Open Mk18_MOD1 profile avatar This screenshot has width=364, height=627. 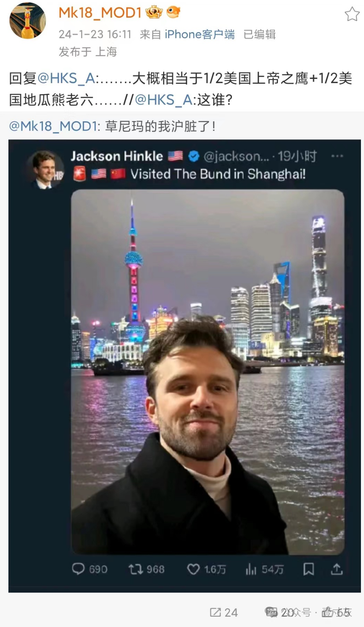[x=28, y=20]
